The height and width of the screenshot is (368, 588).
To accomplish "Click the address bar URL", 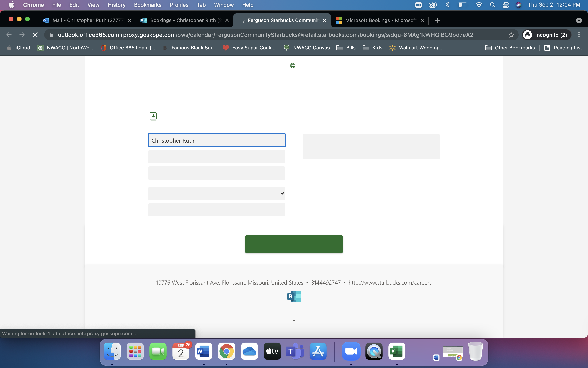I will [265, 35].
